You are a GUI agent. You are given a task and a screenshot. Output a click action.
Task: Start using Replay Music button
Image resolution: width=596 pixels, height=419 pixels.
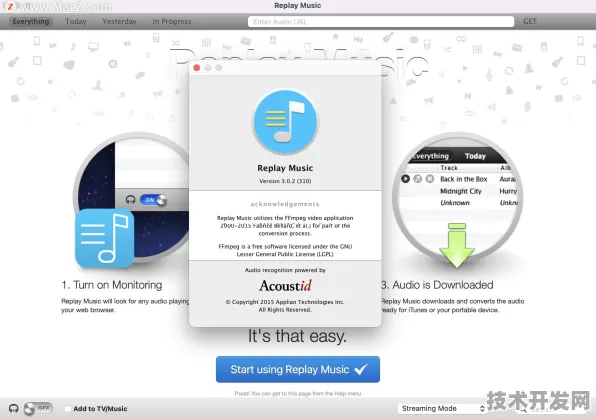click(298, 369)
